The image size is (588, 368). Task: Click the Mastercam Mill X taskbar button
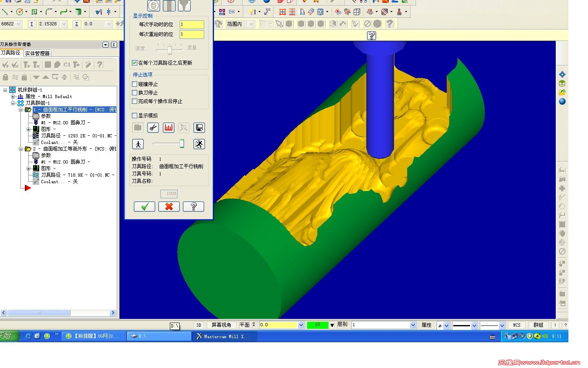[225, 336]
